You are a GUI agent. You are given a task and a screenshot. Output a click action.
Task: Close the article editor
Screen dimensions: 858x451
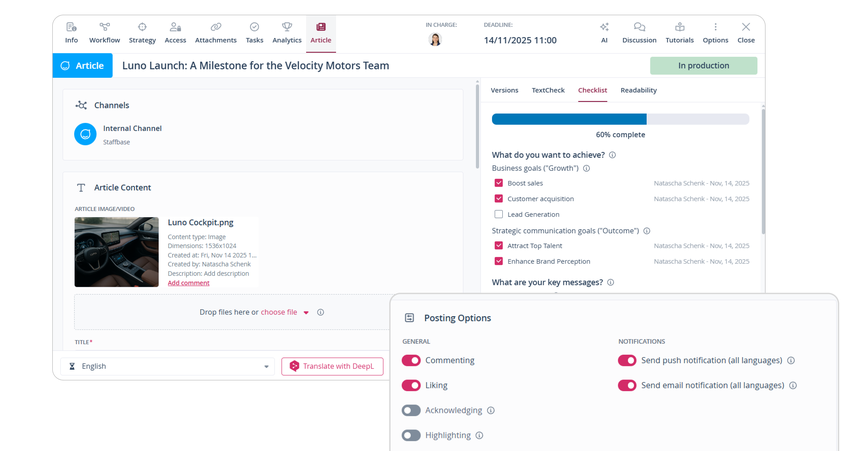[x=746, y=33]
